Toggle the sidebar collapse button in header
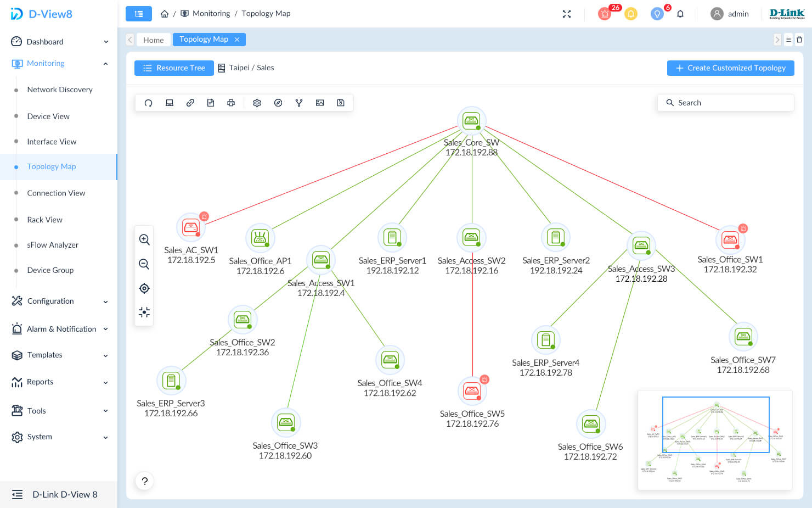812x508 pixels. point(139,14)
